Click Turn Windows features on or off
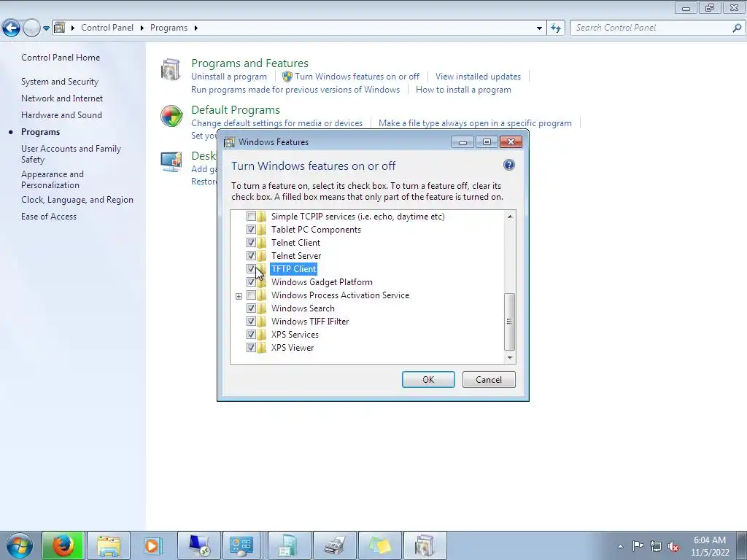Viewport: 747px width, 560px height. (x=357, y=76)
